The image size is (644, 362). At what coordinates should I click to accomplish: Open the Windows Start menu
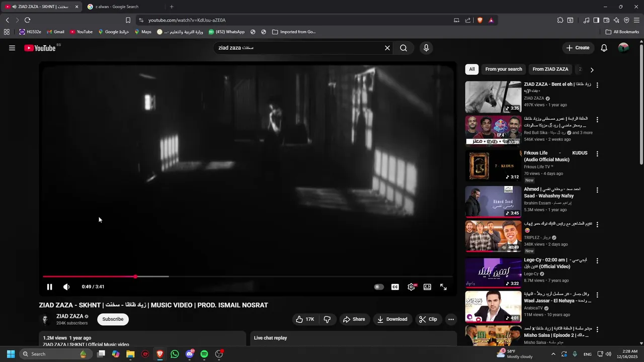(11, 354)
